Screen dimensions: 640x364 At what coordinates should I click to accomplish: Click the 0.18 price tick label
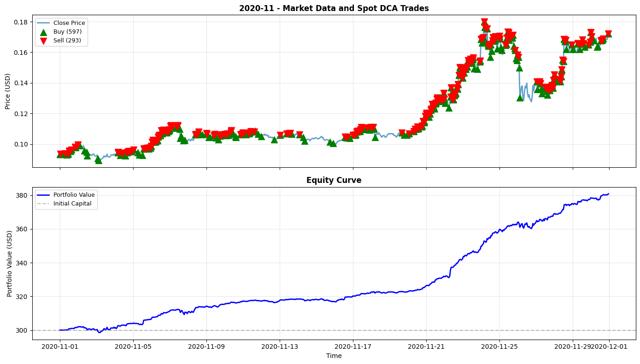tap(22, 22)
